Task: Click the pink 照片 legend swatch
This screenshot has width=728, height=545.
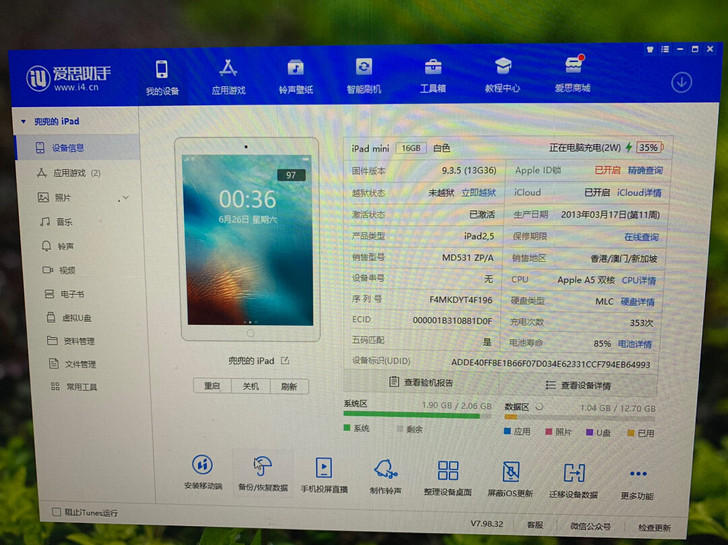Action: pos(549,432)
